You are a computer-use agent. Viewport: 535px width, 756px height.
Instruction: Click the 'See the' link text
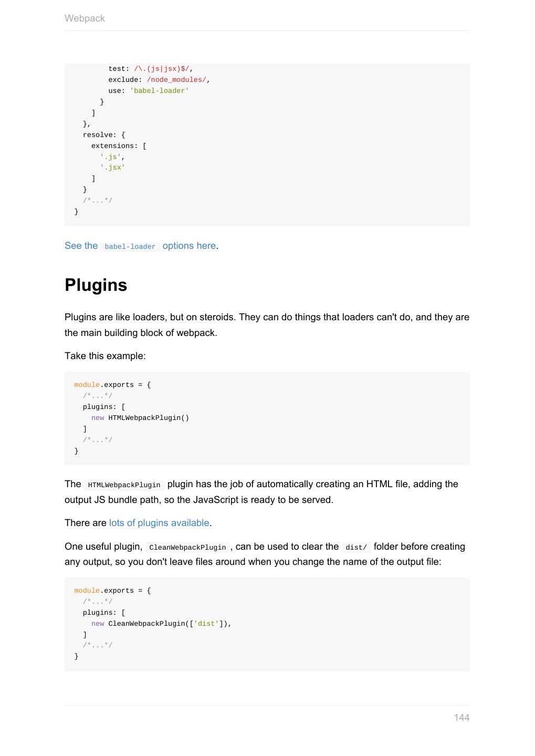tap(81, 246)
